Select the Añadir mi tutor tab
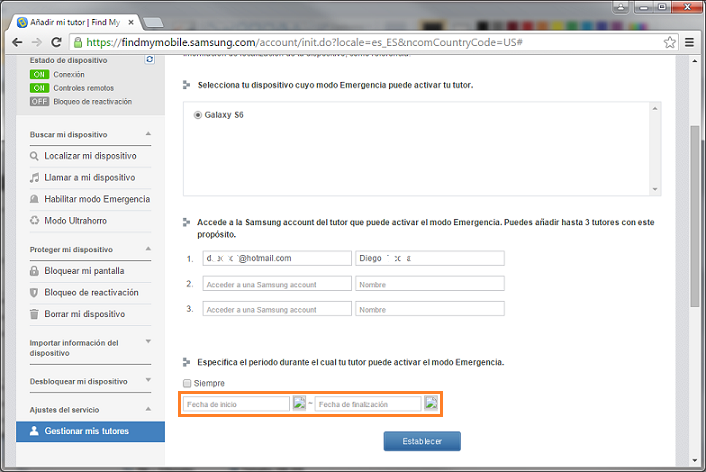This screenshot has height=472, width=706. 75,22
